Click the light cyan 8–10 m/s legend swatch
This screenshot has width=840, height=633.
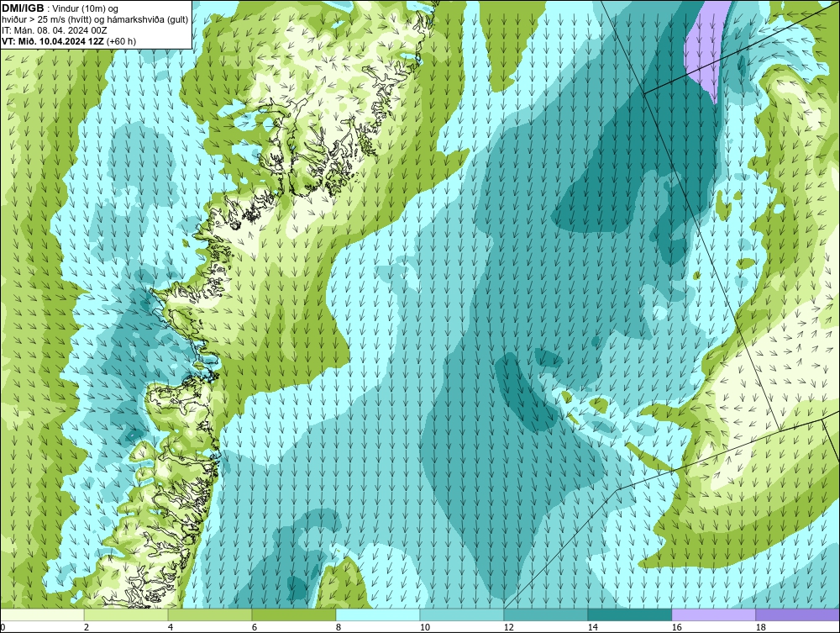click(378, 615)
